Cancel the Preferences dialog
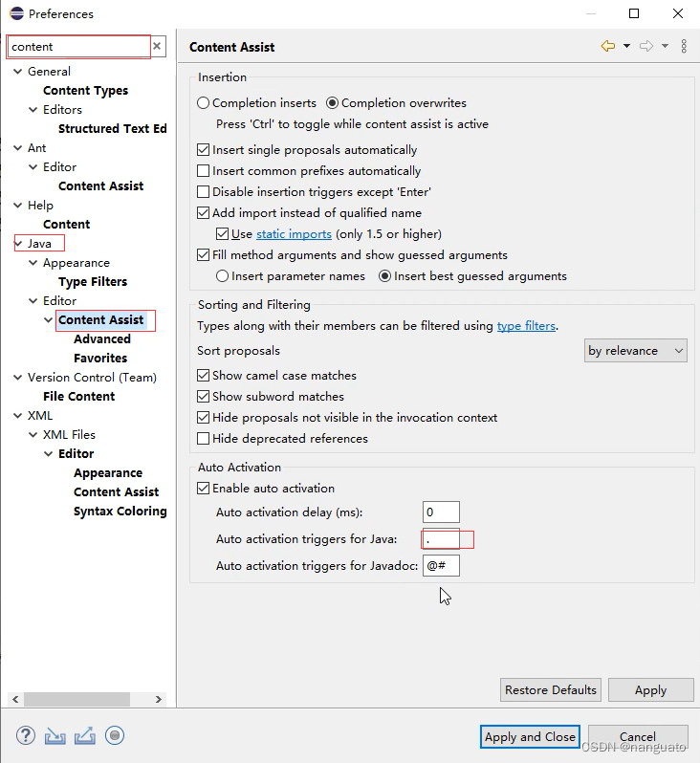 pyautogui.click(x=638, y=737)
